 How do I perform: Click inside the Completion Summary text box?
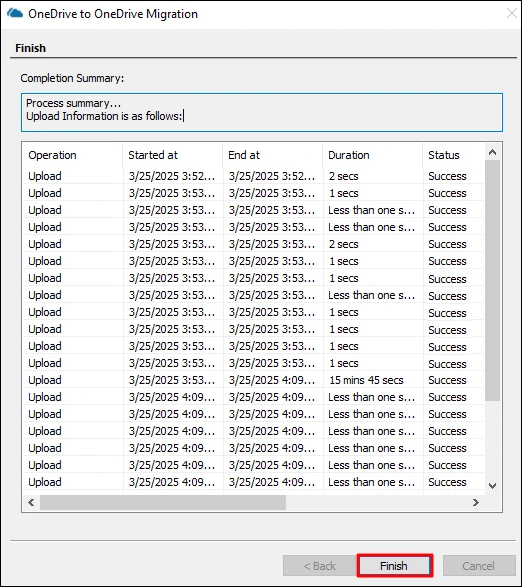tap(262, 112)
